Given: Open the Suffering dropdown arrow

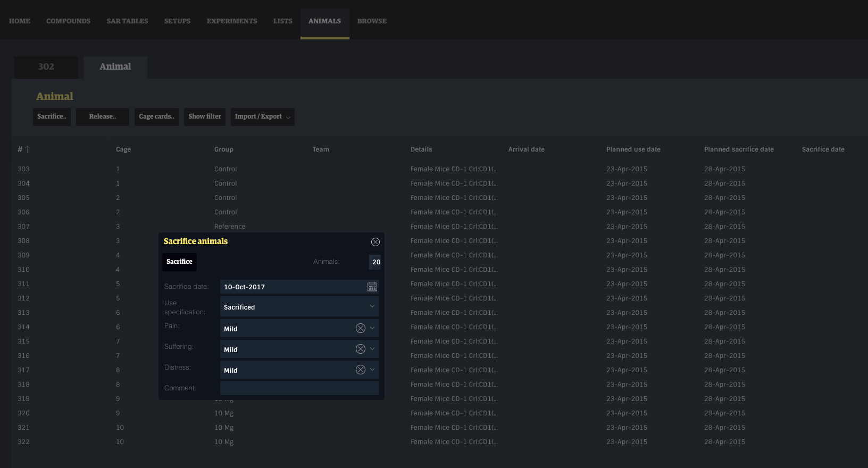Looking at the screenshot, I should [372, 349].
